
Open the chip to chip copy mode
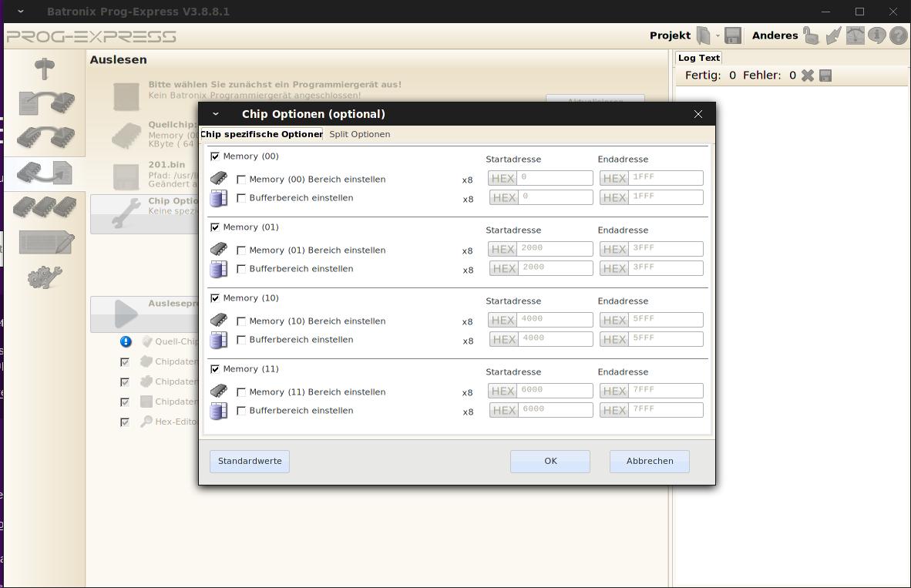point(46,137)
